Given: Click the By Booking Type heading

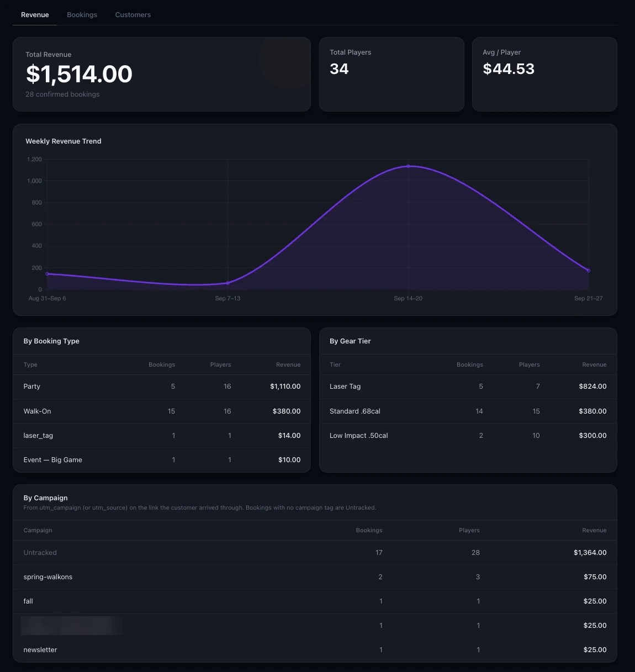Looking at the screenshot, I should (x=51, y=341).
